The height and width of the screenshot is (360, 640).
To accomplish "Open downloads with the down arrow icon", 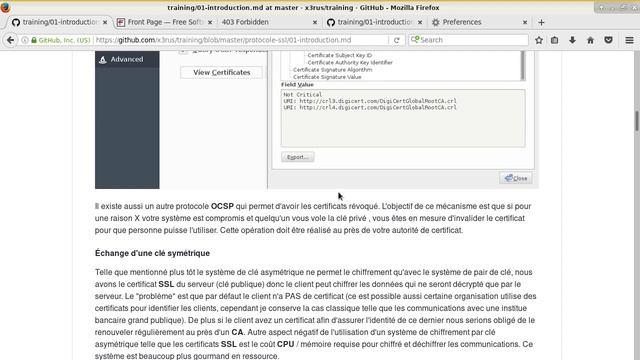I will [572, 40].
